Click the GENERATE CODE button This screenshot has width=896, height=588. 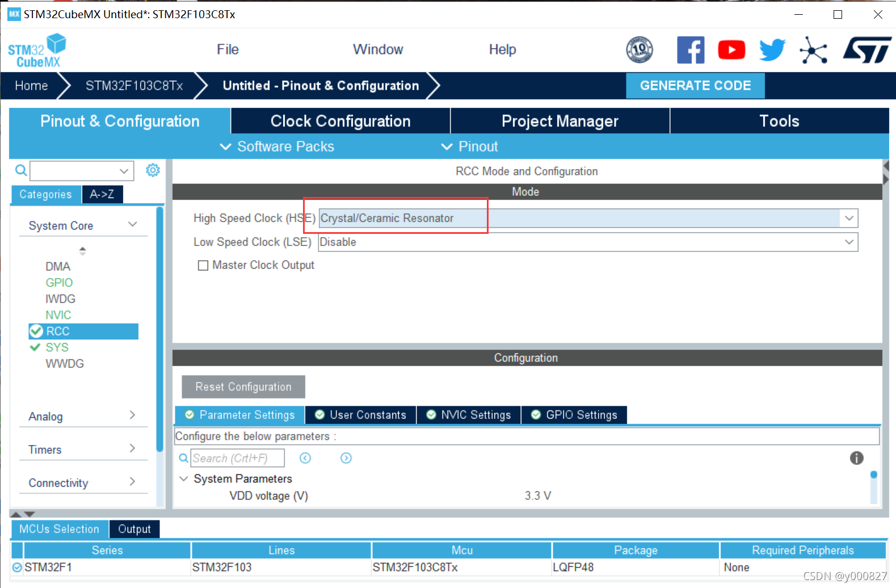pos(696,86)
